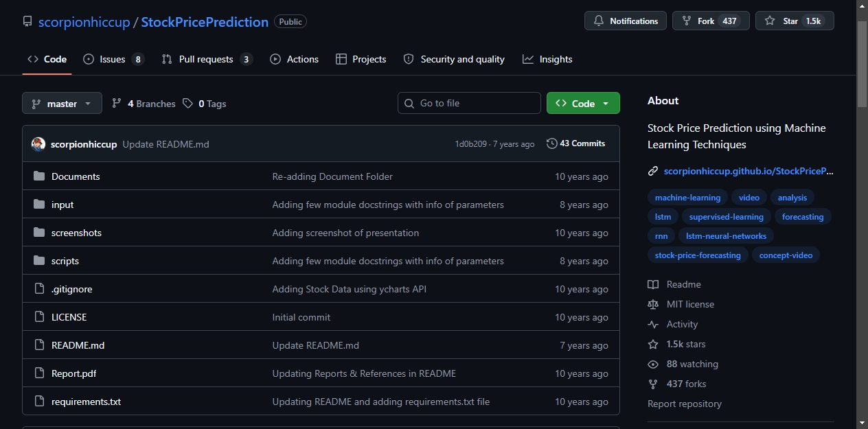This screenshot has height=429, width=868.
Task: Select the stock-price-forecasting topic tag
Action: click(x=698, y=255)
